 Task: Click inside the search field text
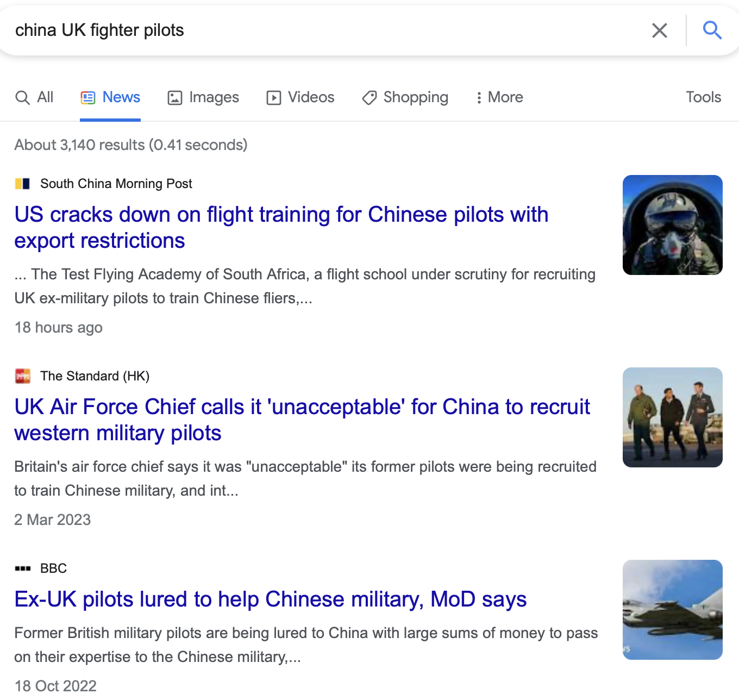[x=99, y=30]
